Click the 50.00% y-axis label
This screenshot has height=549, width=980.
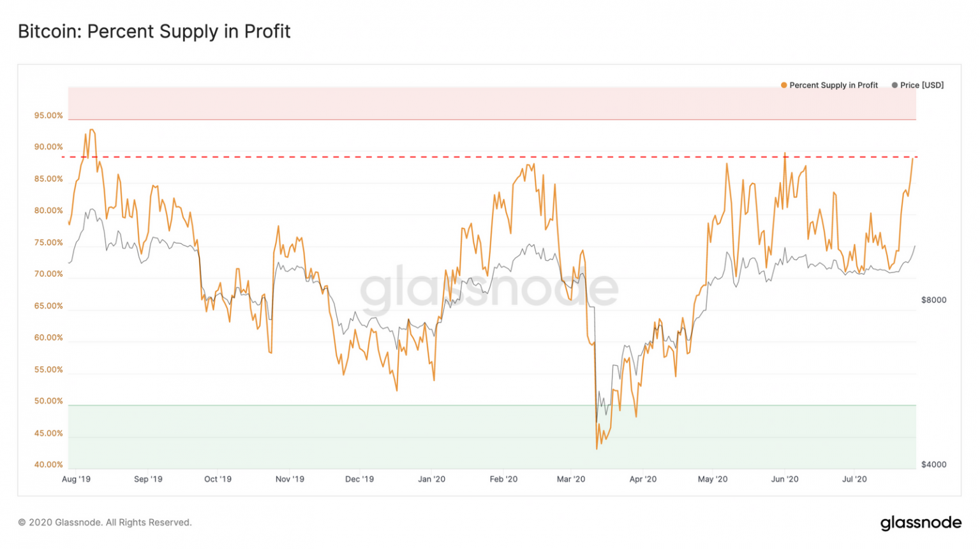pos(48,401)
